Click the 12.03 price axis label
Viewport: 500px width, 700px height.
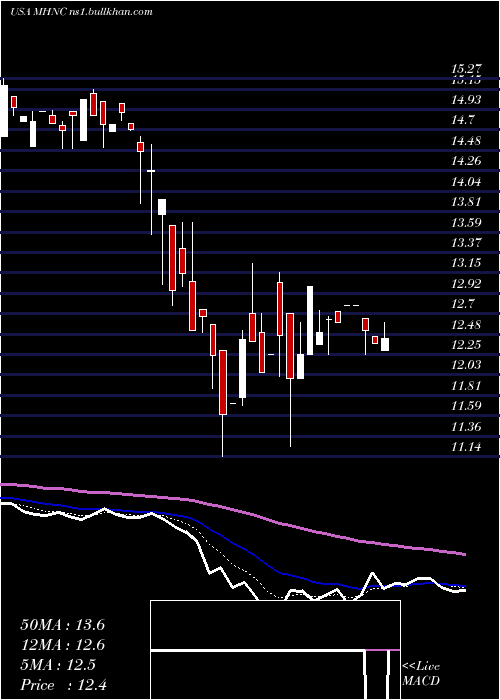(x=466, y=365)
